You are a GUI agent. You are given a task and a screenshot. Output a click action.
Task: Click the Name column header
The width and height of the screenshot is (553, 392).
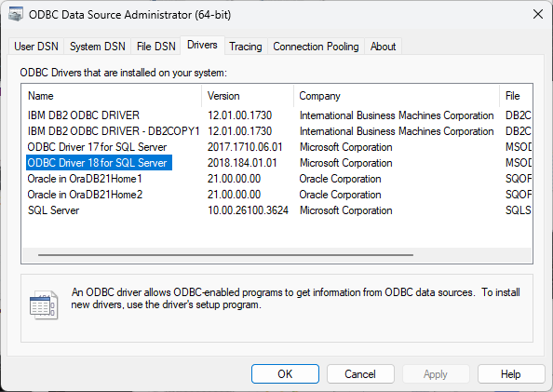click(112, 96)
